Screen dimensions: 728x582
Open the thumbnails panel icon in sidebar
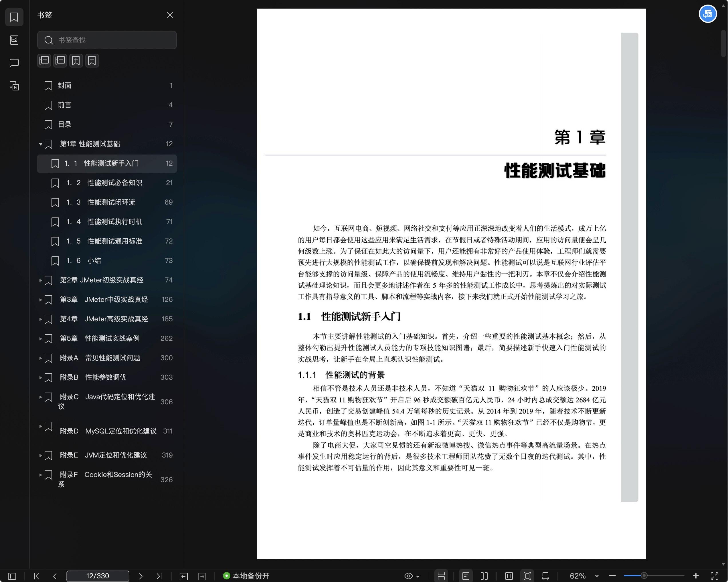tap(14, 40)
